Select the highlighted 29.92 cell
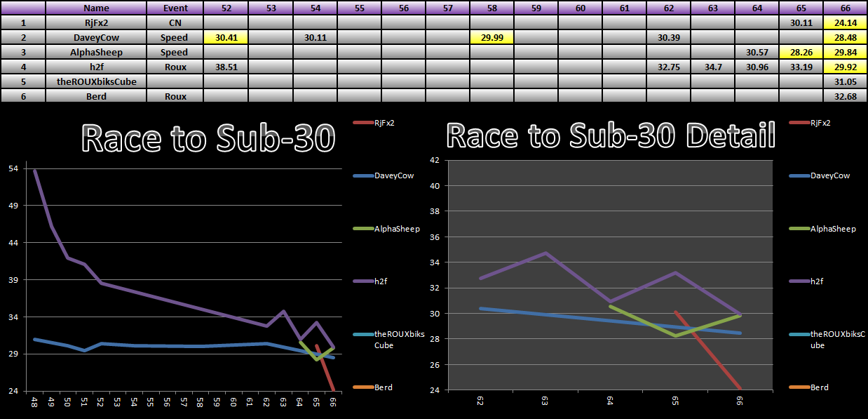The height and width of the screenshot is (419, 868). point(845,67)
